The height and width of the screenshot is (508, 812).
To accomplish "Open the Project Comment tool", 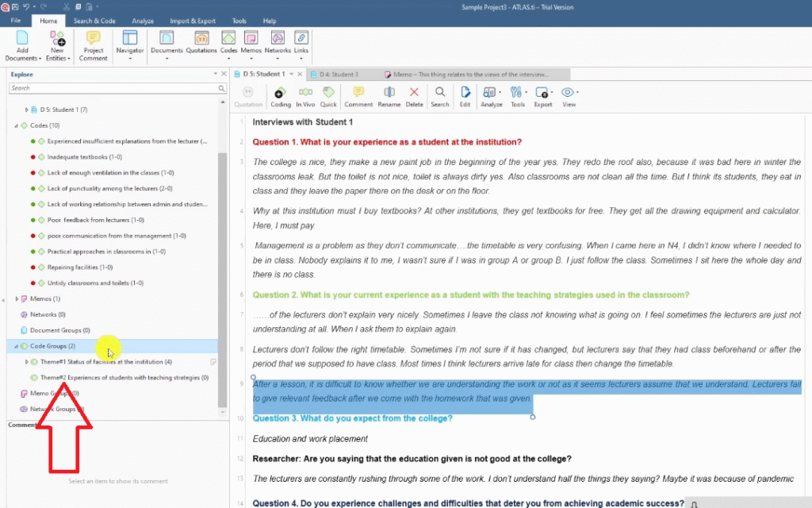I will 94,46.
